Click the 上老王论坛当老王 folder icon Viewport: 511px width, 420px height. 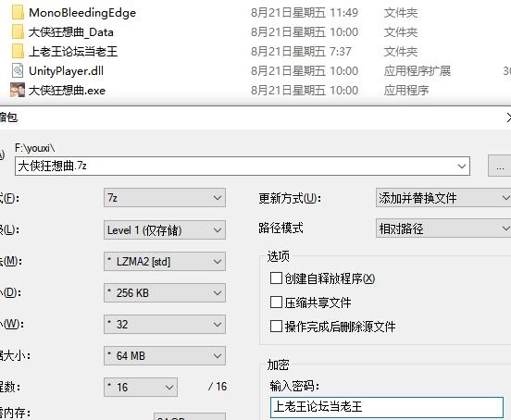18,52
